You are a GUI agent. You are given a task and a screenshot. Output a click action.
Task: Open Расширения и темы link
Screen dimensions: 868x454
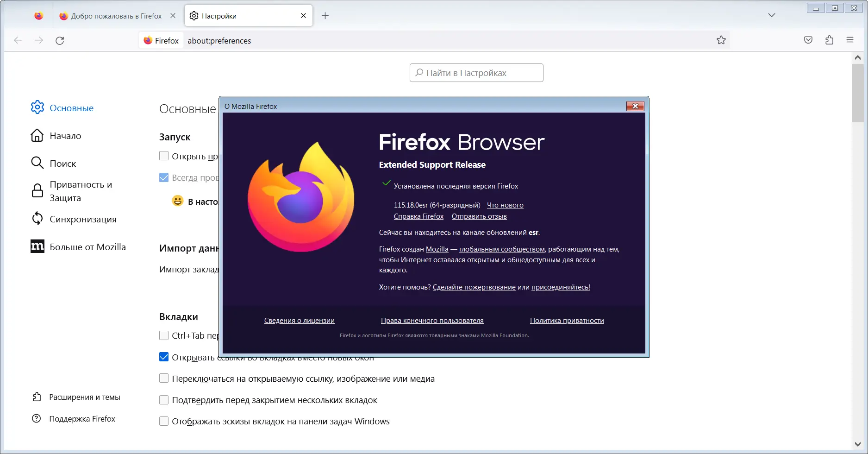point(76,397)
